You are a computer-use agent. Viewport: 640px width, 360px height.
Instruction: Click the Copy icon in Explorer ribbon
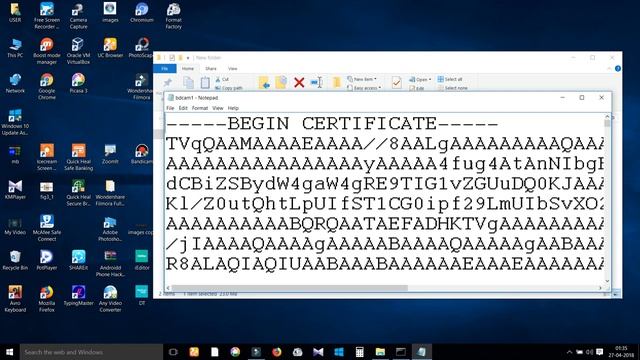(x=189, y=83)
